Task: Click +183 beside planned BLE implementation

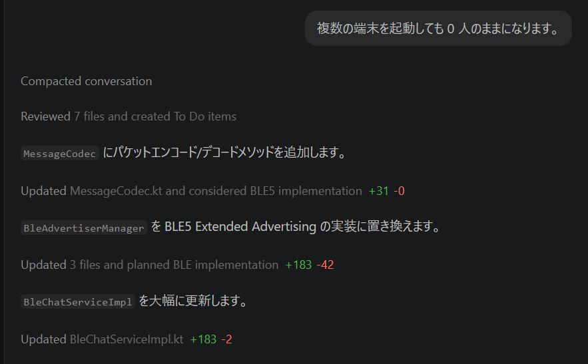Action: (x=298, y=265)
